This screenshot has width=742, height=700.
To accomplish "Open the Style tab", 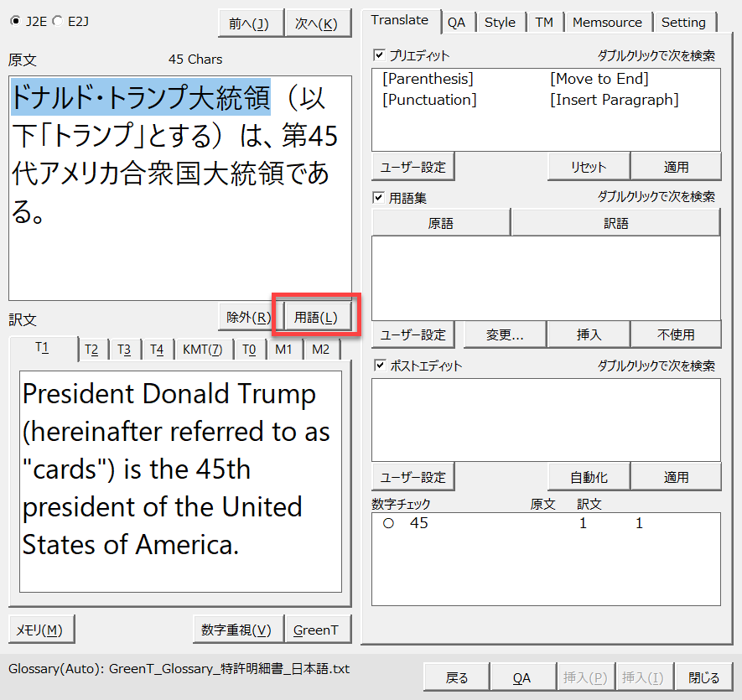I will pos(500,23).
